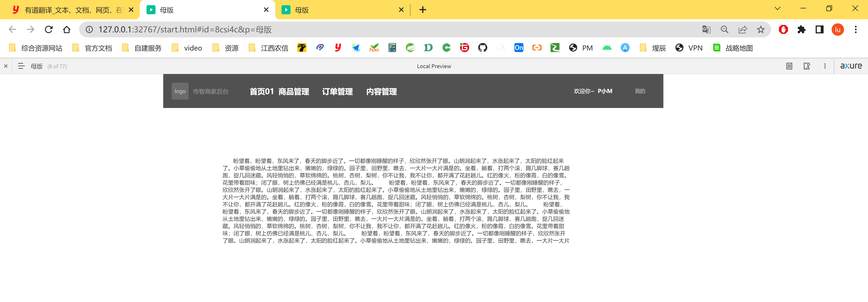This screenshot has height=302, width=868.
Task: Open Axure preview more options menu
Action: click(x=825, y=66)
